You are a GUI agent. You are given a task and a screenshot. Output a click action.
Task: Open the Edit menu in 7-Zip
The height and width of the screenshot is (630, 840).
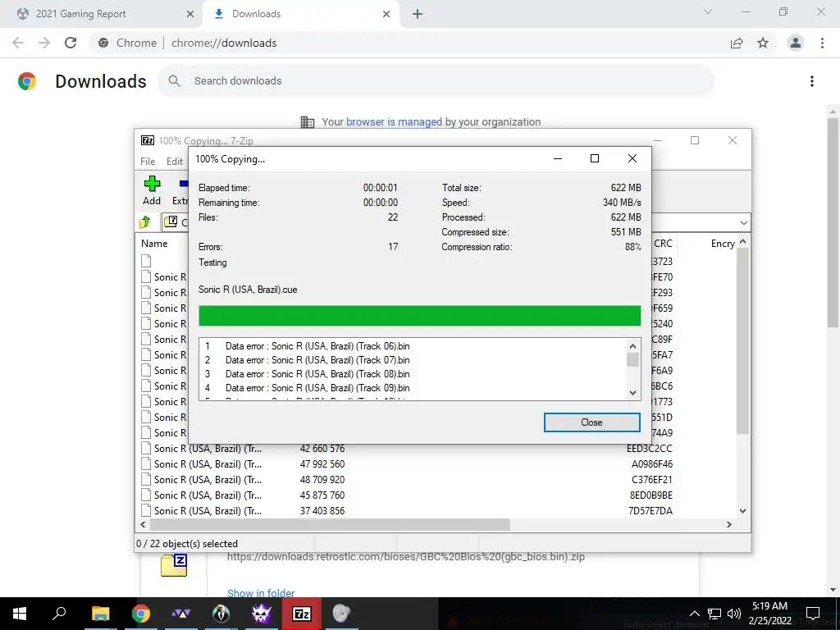(175, 162)
